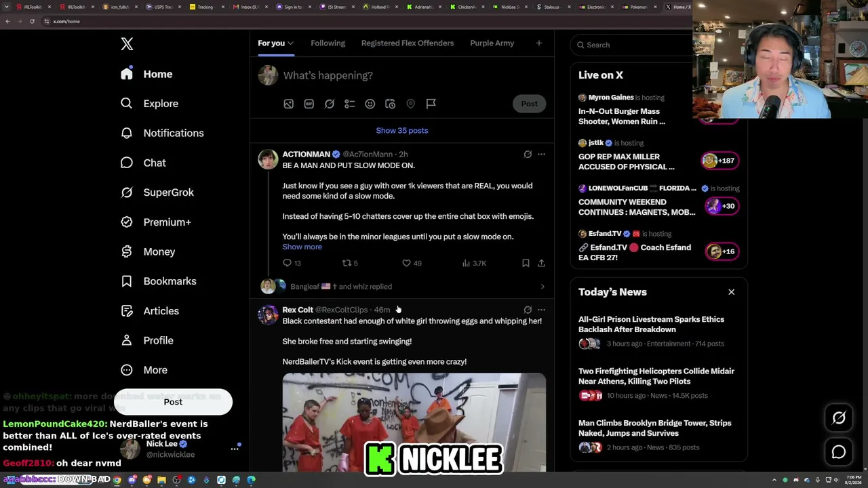Open the floating Grok button
This screenshot has width=868, height=488.
point(839,418)
